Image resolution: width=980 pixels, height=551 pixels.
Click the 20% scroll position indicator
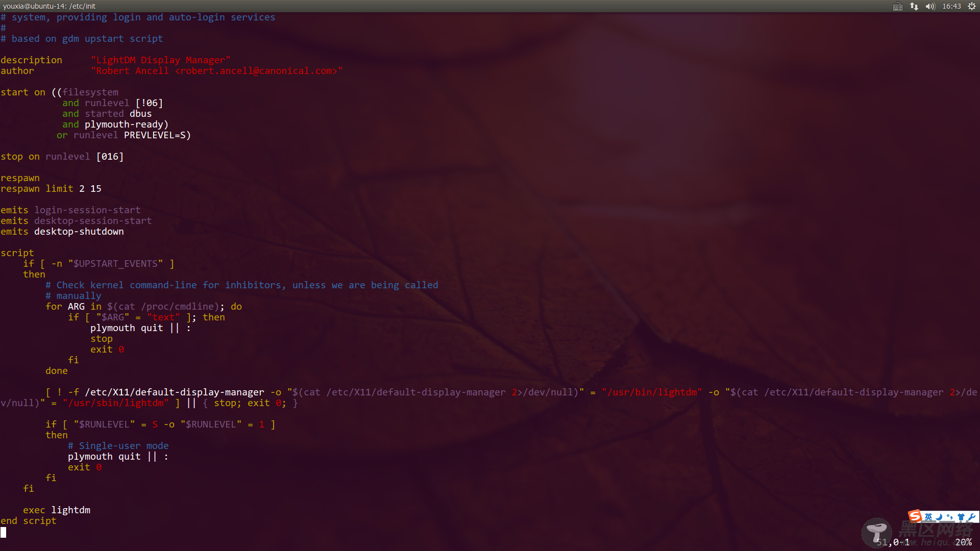[x=963, y=542]
